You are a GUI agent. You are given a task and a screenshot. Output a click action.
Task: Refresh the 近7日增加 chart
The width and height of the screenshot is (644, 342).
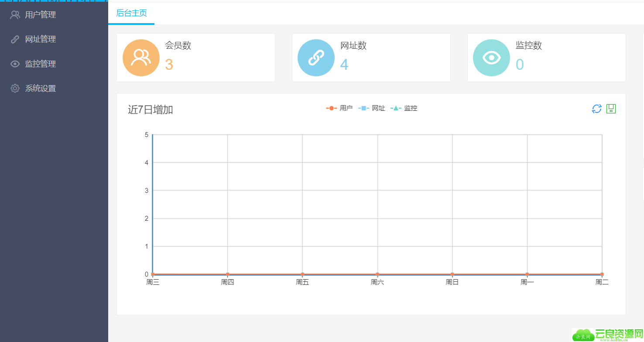[597, 109]
